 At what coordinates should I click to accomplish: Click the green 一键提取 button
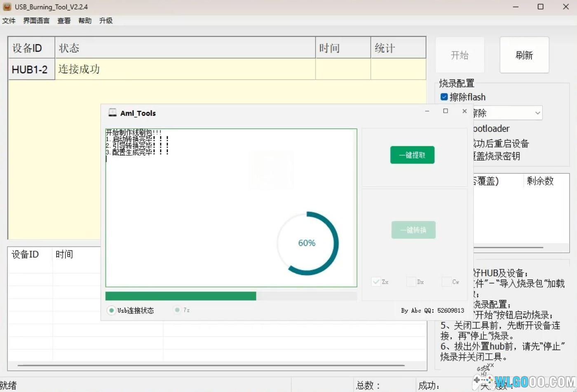[412, 155]
